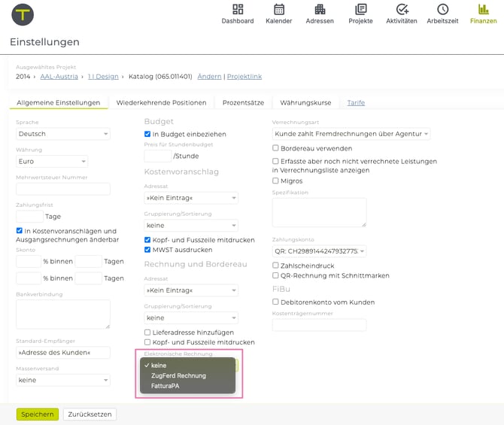Switch to the Wiederkehrende Positionen tab
This screenshot has height=425, width=504.
(161, 102)
